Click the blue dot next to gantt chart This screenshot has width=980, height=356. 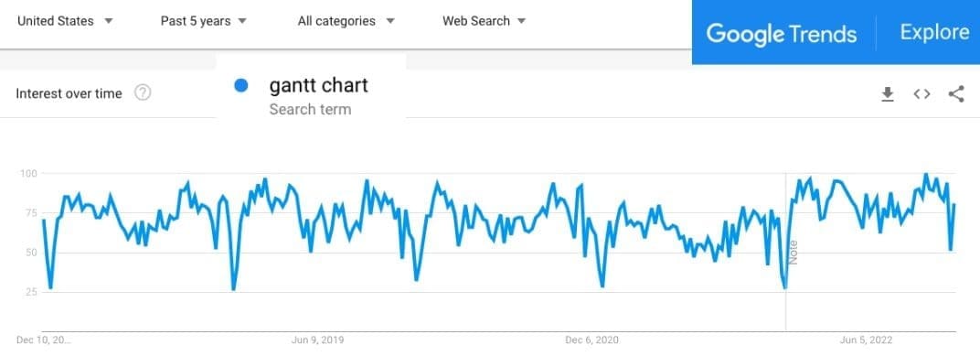tap(241, 86)
